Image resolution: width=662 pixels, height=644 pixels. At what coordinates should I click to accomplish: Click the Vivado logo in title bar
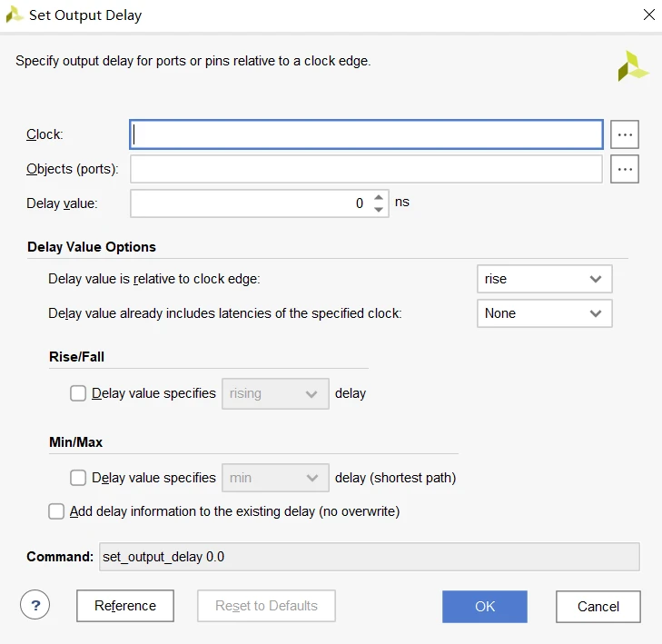click(x=15, y=15)
